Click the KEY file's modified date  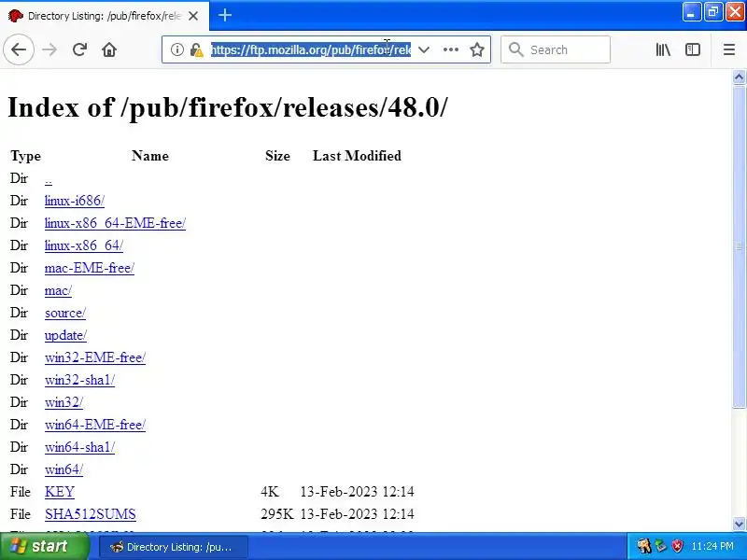(357, 492)
